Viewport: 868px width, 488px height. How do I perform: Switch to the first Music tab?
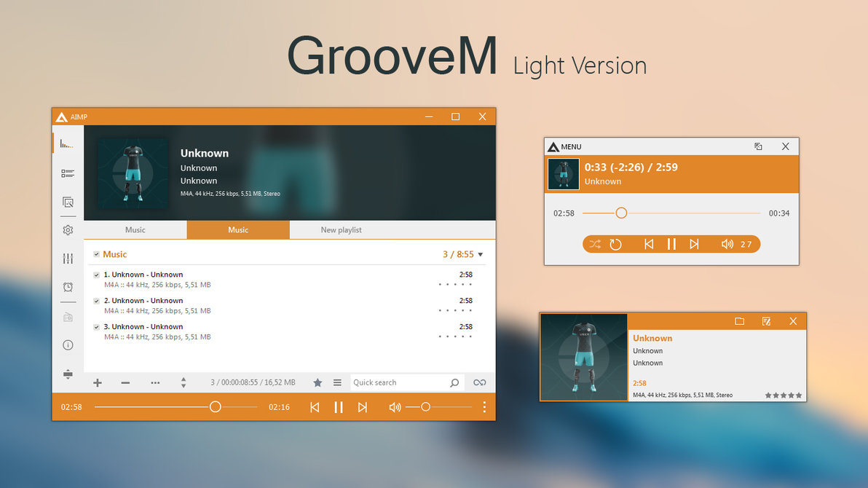pyautogui.click(x=135, y=230)
